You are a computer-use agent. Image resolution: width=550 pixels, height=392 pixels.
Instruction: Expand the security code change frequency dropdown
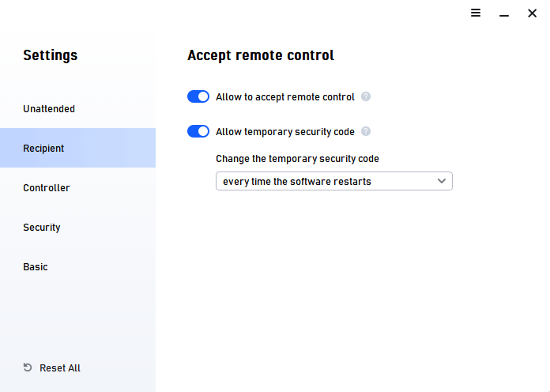click(x=333, y=182)
